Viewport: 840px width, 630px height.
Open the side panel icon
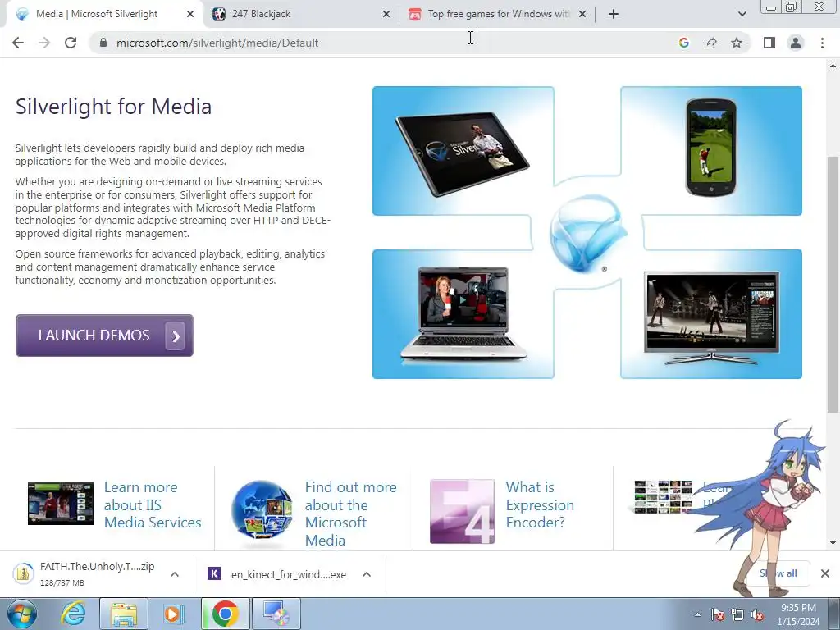[769, 43]
